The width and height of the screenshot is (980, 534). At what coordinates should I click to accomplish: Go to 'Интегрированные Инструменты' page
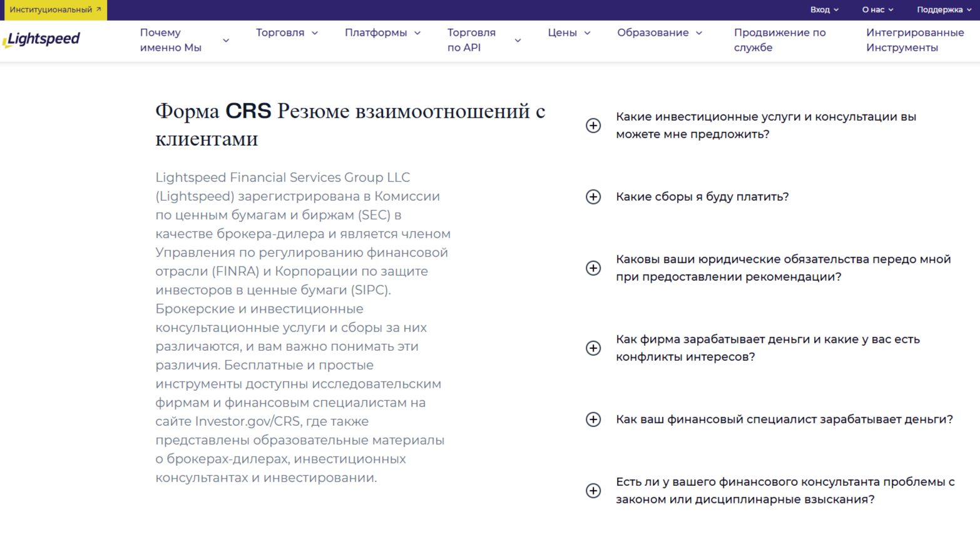915,40
